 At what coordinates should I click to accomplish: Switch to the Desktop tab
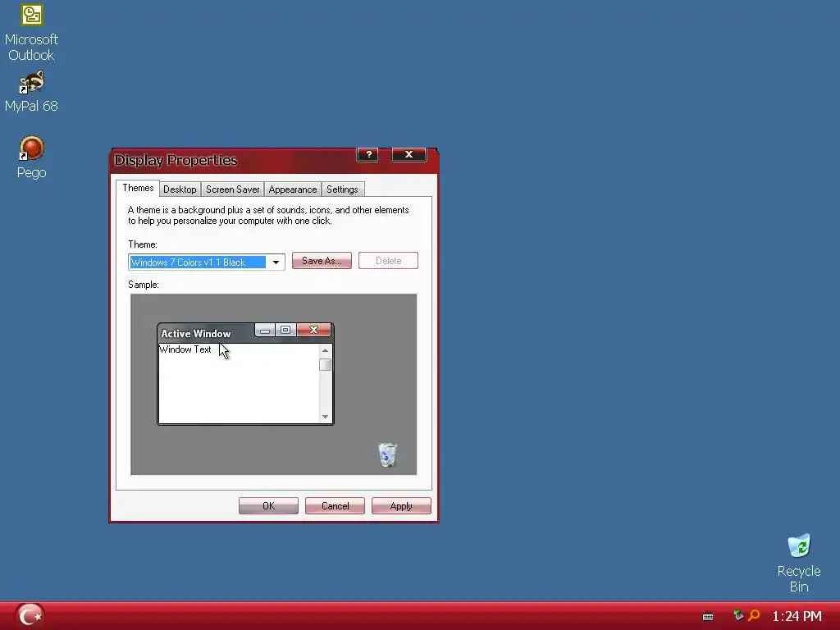(180, 189)
